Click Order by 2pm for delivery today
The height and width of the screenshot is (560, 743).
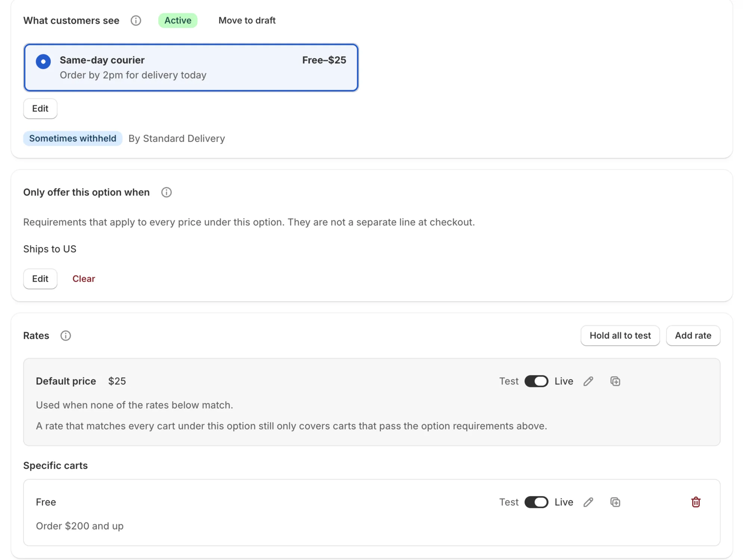tap(133, 75)
